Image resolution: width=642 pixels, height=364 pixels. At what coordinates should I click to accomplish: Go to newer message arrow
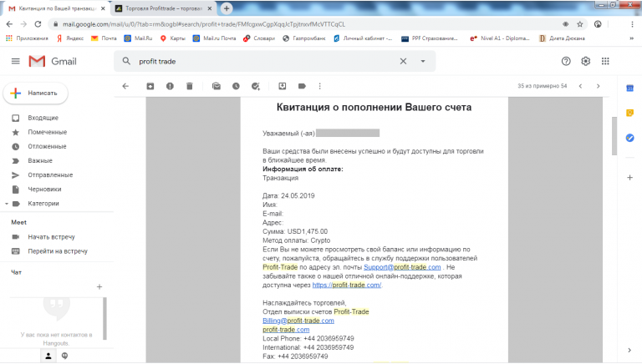[580, 86]
